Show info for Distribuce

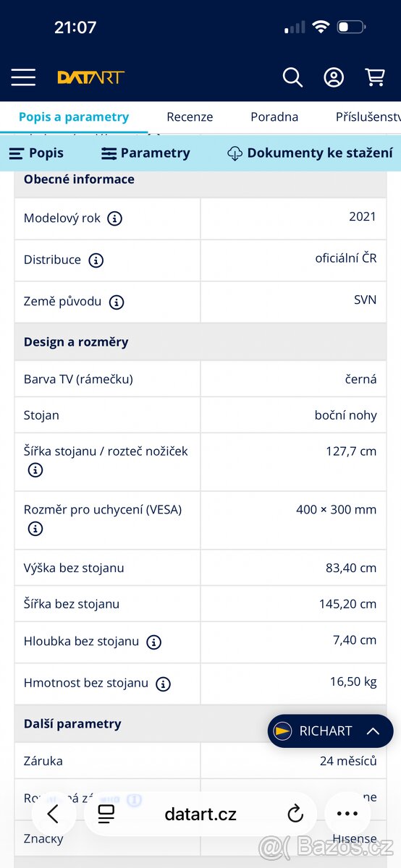tap(96, 260)
